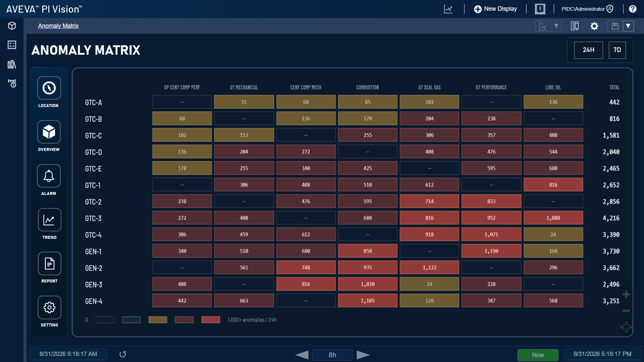Click the Now button

(538, 355)
